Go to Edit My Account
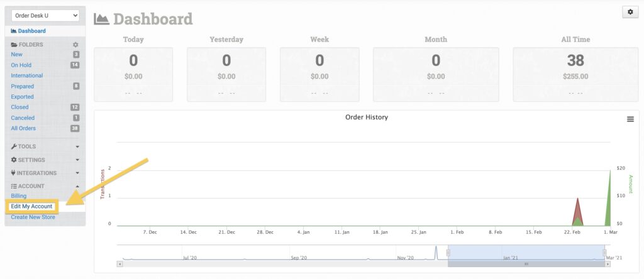The image size is (644, 279). (31, 206)
